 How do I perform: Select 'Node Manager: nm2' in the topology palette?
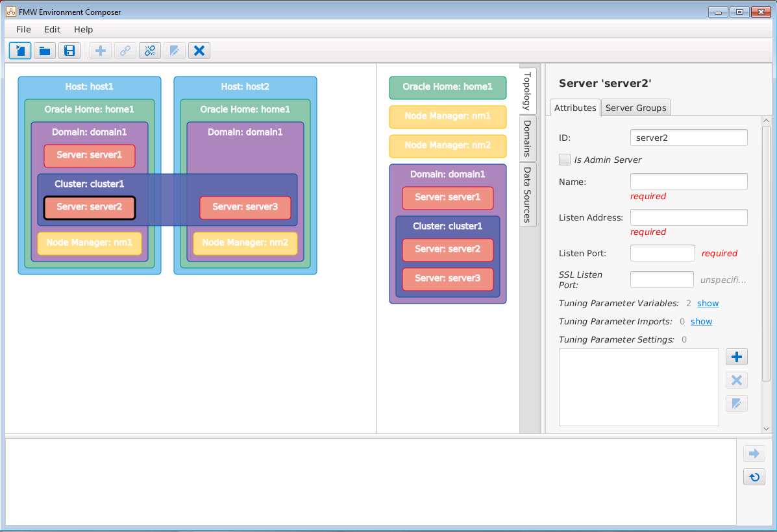447,146
